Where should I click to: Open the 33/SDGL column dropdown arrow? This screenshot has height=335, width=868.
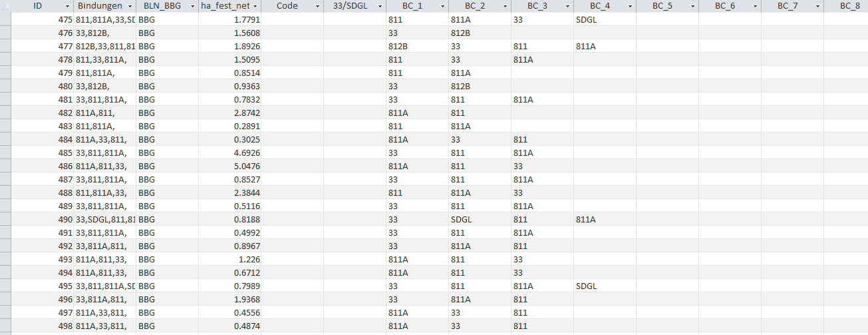[x=380, y=6]
